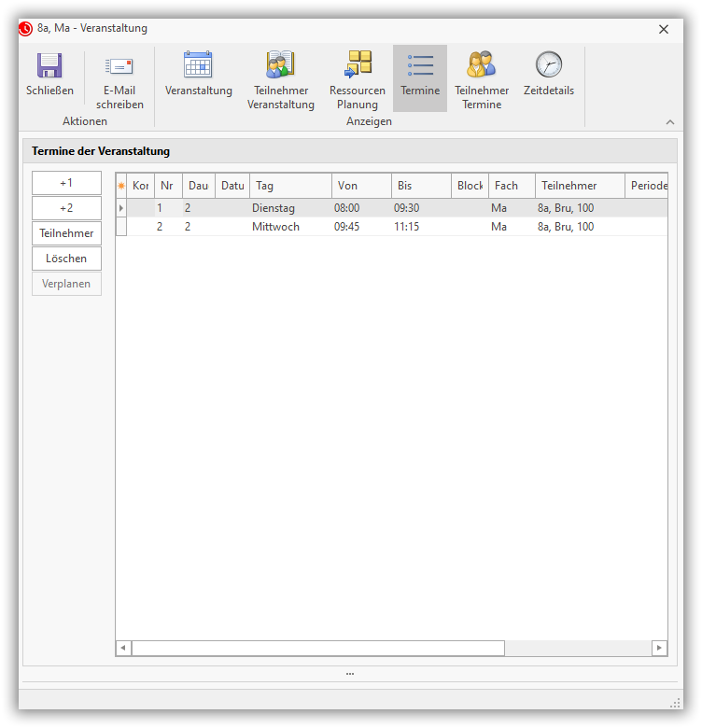Open Ressourcen Planung
Image resolution: width=702 pixels, height=728 pixels.
pyautogui.click(x=357, y=65)
